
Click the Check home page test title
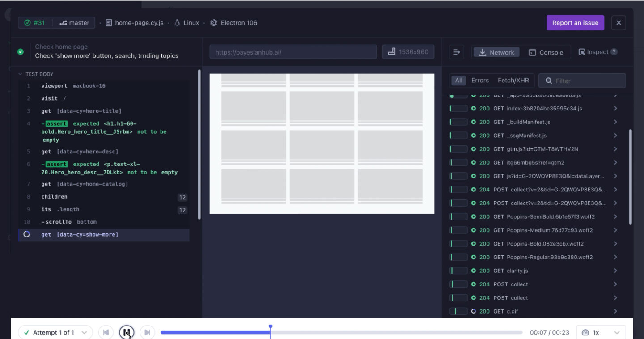pyautogui.click(x=61, y=47)
